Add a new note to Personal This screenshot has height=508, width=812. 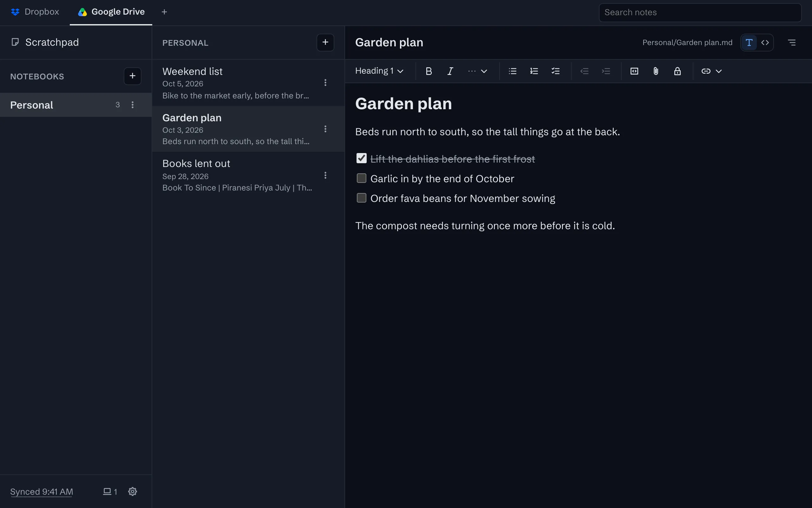325,42
